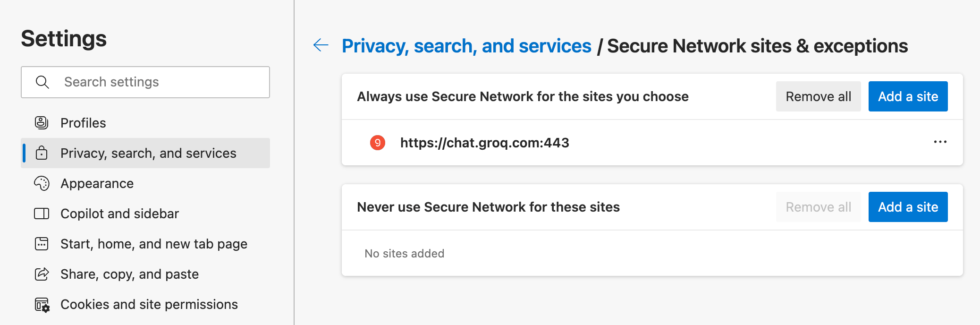The width and height of the screenshot is (980, 325).
Task: Click the search magnifier icon
Action: pyautogui.click(x=42, y=82)
